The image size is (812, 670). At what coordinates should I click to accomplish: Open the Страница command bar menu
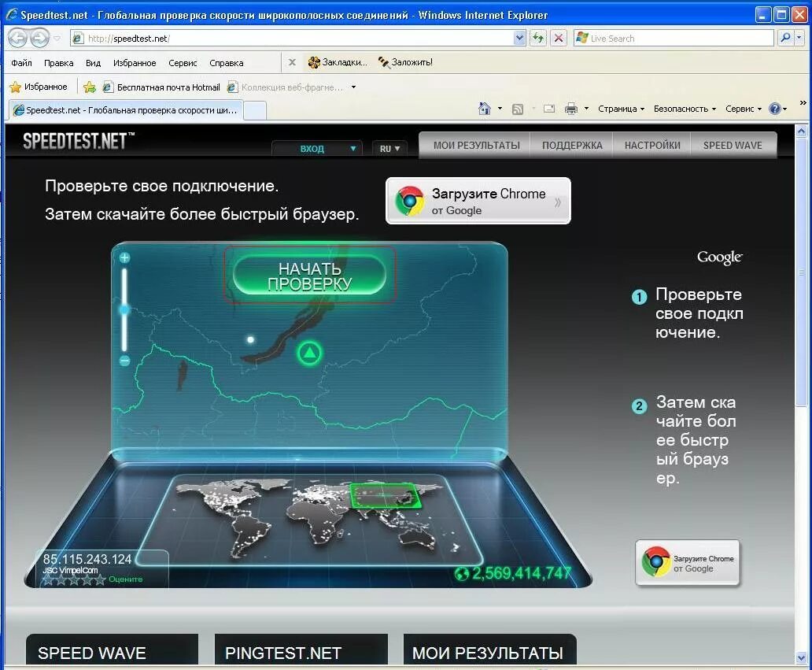[x=621, y=109]
